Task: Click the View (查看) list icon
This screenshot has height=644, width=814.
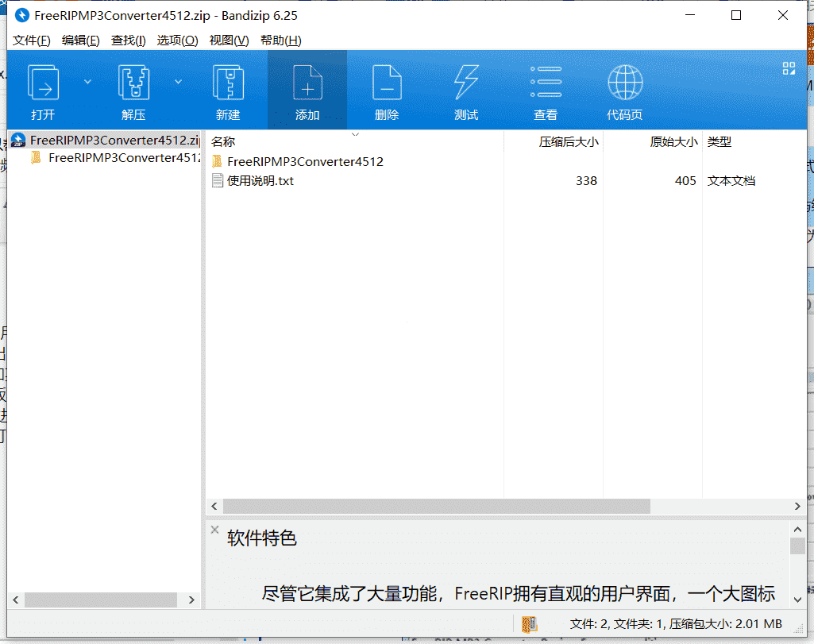Action: click(546, 82)
